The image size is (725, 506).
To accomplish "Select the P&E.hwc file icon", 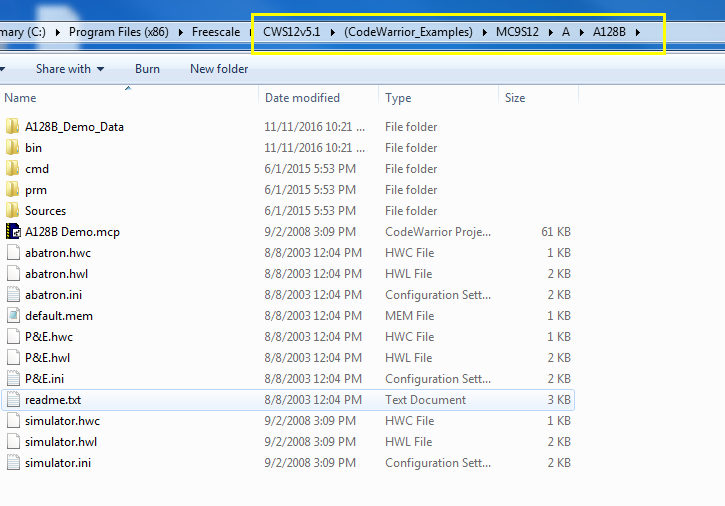I will [x=13, y=337].
